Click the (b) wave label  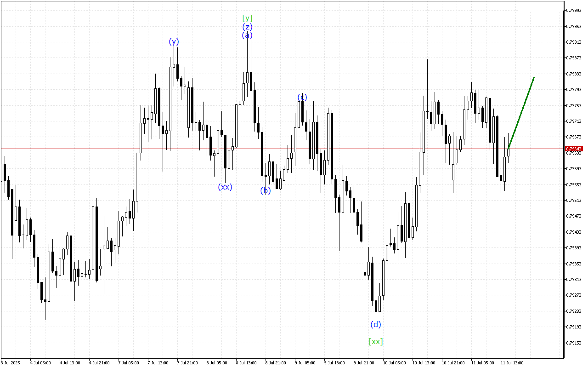click(x=266, y=190)
